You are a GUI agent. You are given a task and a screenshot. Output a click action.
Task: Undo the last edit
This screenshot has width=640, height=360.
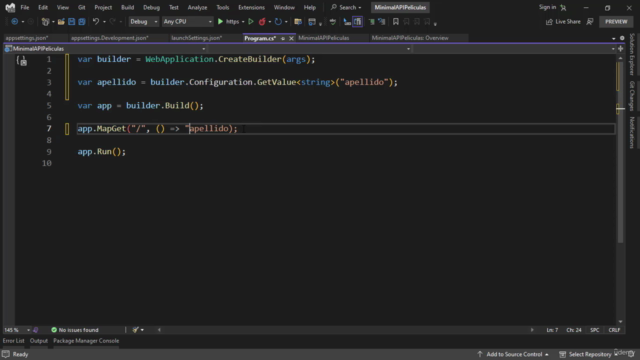click(96, 22)
